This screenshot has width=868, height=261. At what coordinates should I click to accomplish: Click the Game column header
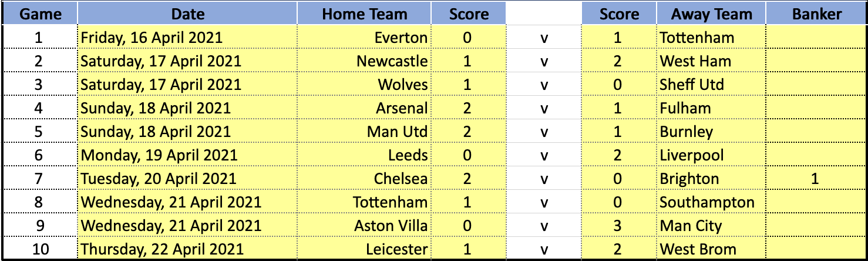tap(39, 14)
